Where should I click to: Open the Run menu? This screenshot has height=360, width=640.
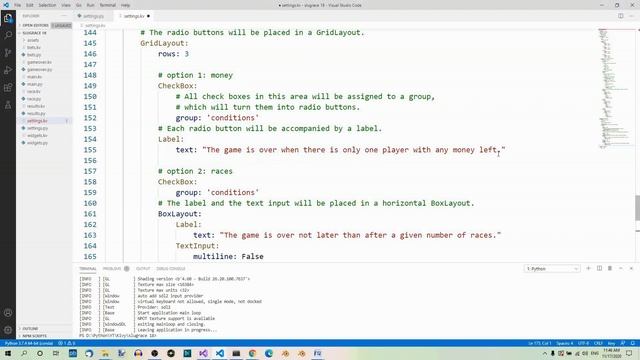pyautogui.click(x=91, y=5)
